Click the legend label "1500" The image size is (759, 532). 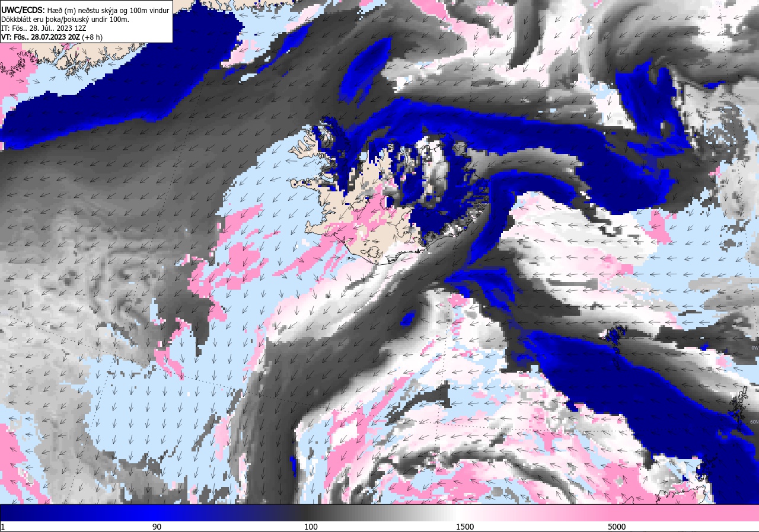(x=465, y=527)
